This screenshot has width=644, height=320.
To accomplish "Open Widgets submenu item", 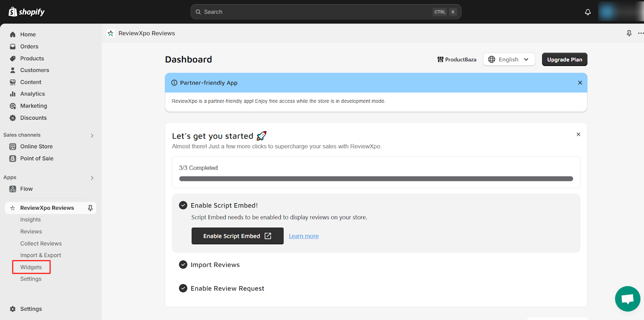I will click(31, 267).
